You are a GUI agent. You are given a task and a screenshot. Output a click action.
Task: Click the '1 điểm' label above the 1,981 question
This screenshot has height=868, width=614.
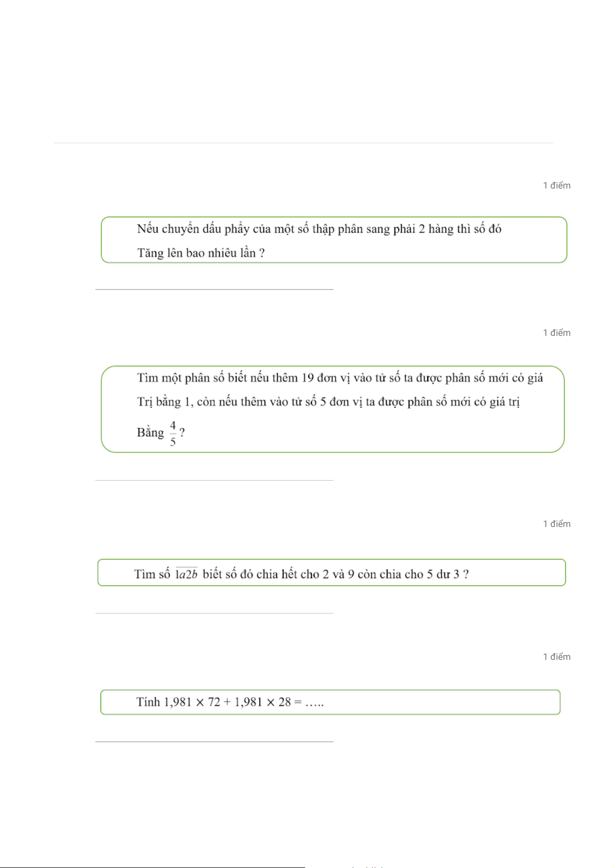(x=557, y=657)
